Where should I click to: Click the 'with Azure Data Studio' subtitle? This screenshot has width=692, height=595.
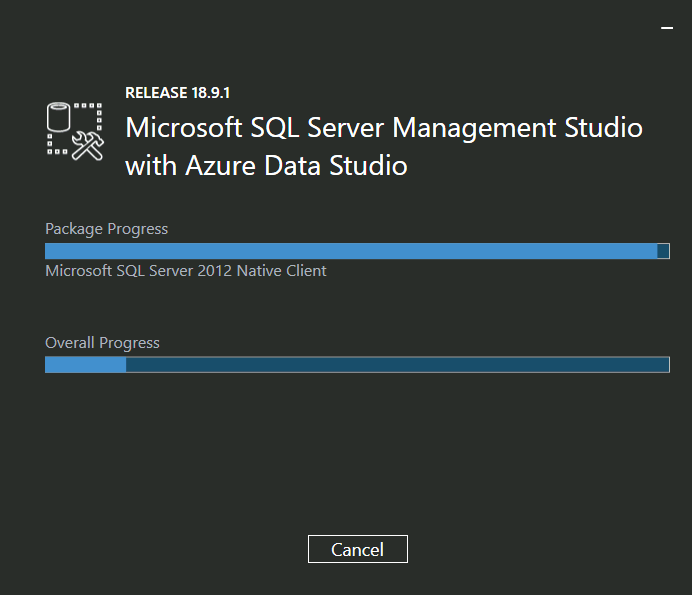[266, 166]
